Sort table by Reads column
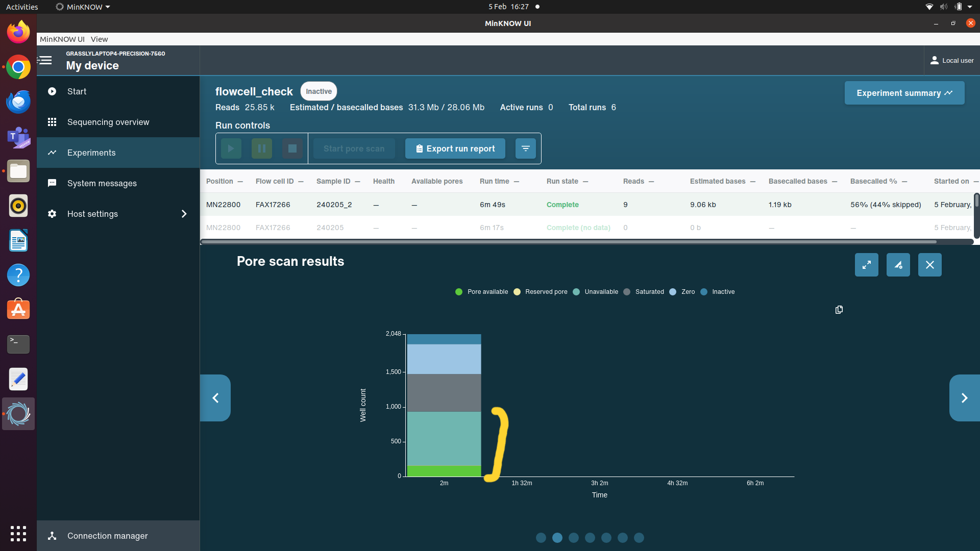 pyautogui.click(x=639, y=181)
